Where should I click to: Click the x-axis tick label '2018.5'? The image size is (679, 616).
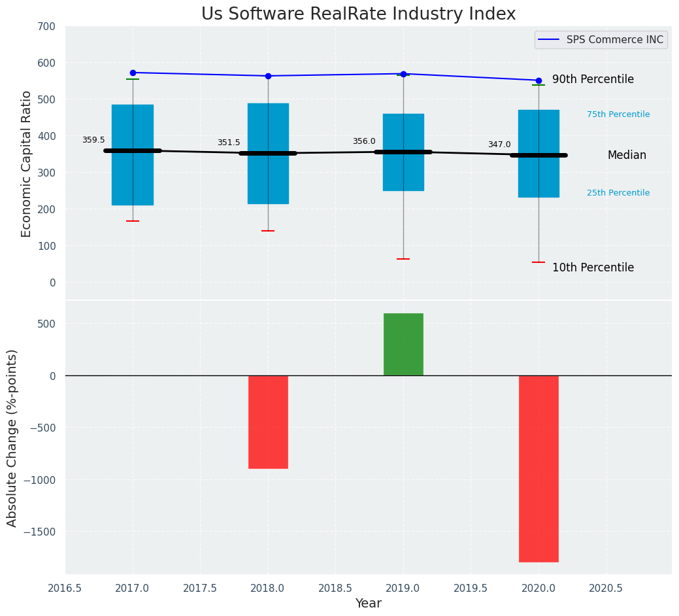(336, 589)
